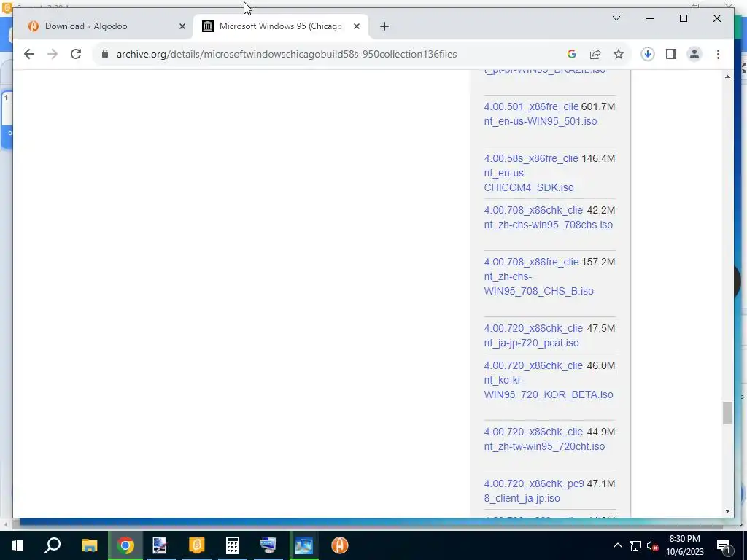Open the zh-tw-win95_720cht.iso link
This screenshot has width=747, height=560.
point(544,439)
